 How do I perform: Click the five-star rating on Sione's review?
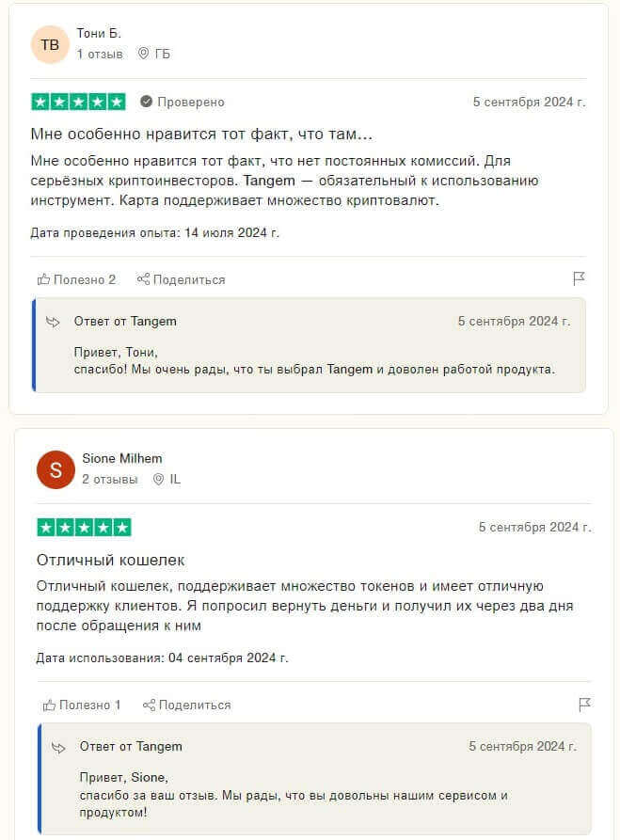84,527
